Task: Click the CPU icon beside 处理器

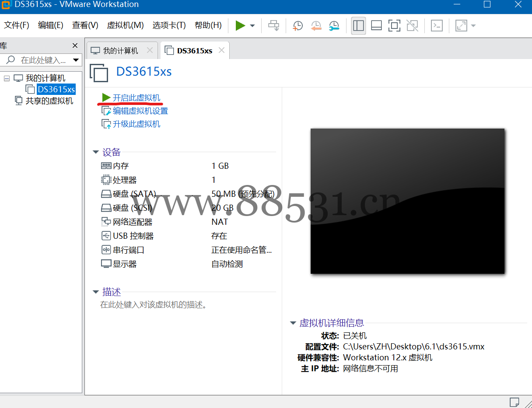Action: pyautogui.click(x=106, y=180)
